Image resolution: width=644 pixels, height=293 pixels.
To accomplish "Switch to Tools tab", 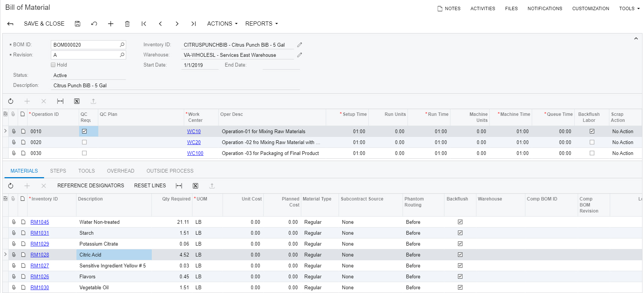I will click(87, 171).
